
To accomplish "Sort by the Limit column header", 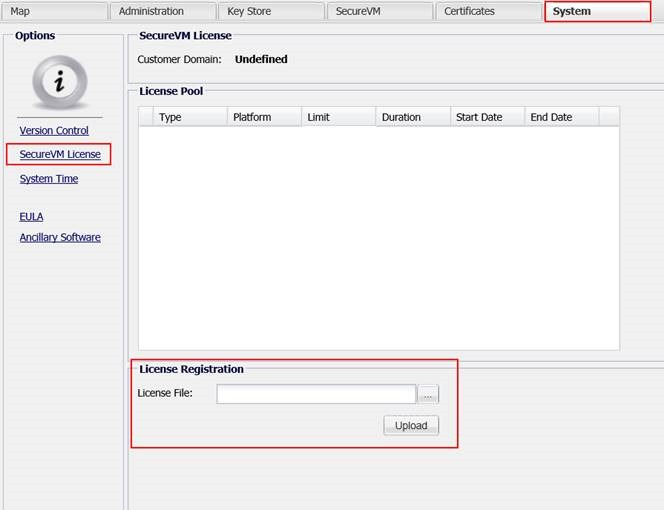I will [x=338, y=117].
